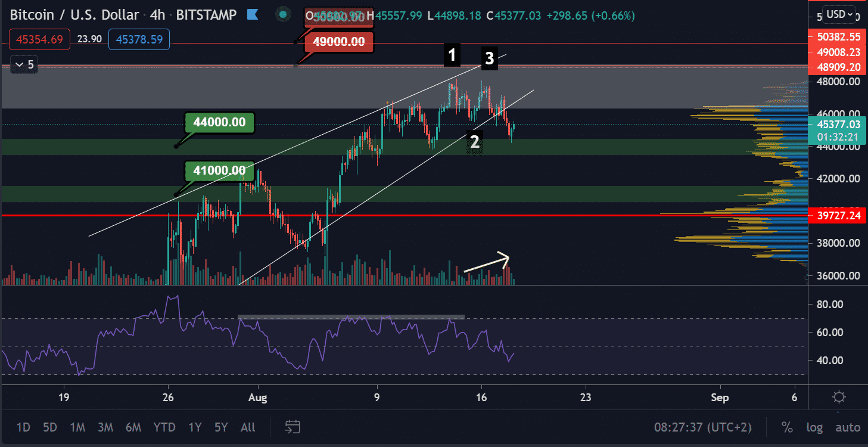Select the red 49000.00 price callout

tap(339, 42)
